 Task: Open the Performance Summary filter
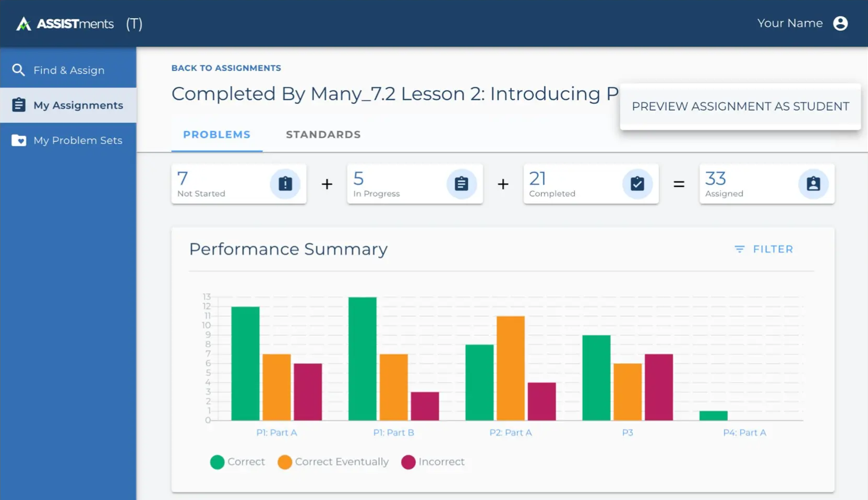click(763, 249)
